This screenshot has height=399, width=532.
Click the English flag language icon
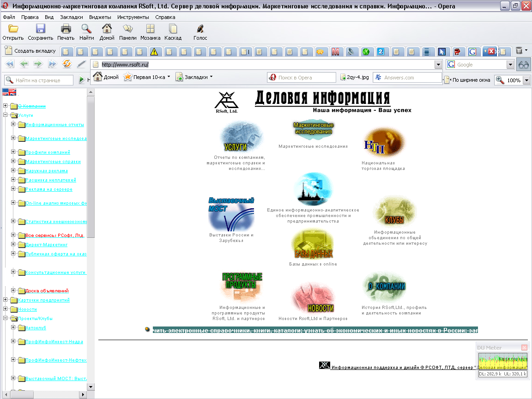pyautogui.click(x=9, y=92)
